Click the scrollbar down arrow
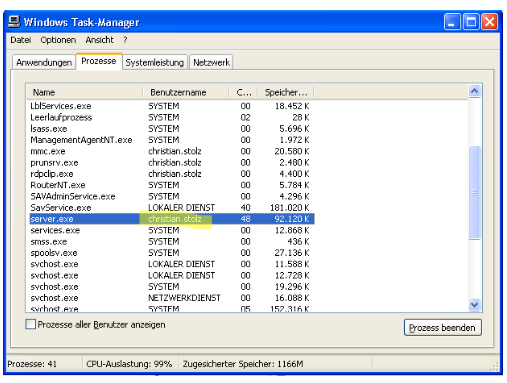 pos(474,304)
